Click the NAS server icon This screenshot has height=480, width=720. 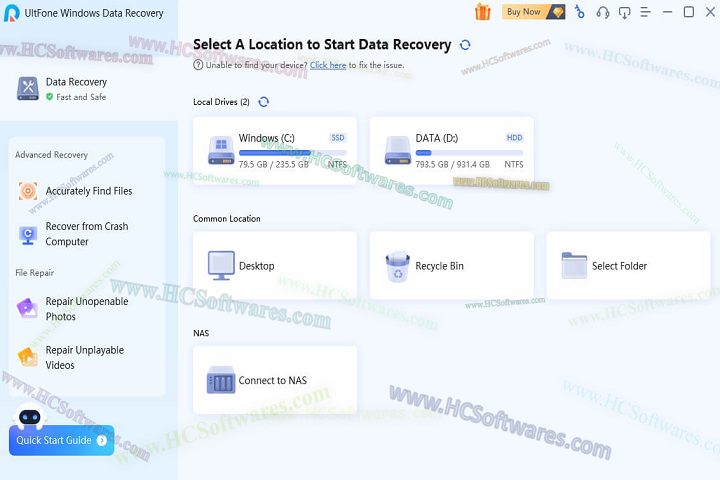click(x=221, y=380)
